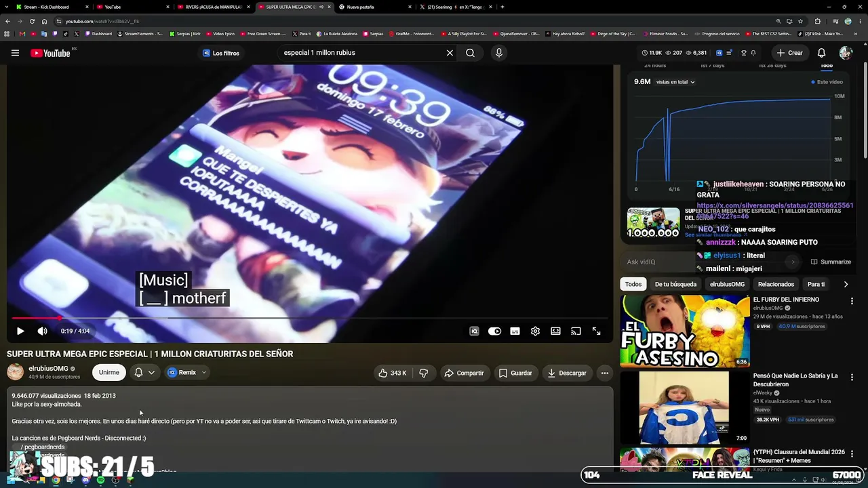Click the Crear button
The width and height of the screenshot is (868, 488).
[790, 53]
